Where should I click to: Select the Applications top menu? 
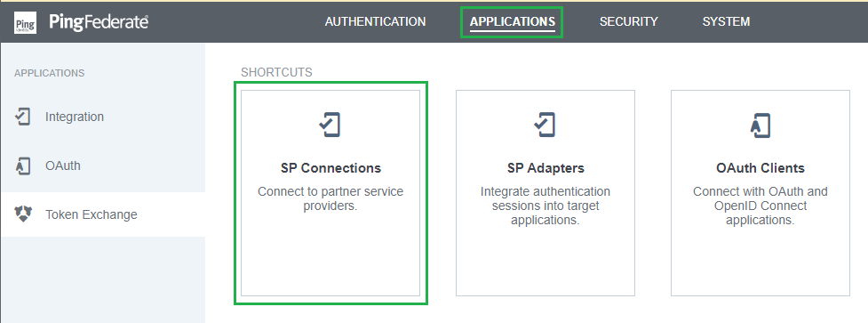[x=512, y=21]
